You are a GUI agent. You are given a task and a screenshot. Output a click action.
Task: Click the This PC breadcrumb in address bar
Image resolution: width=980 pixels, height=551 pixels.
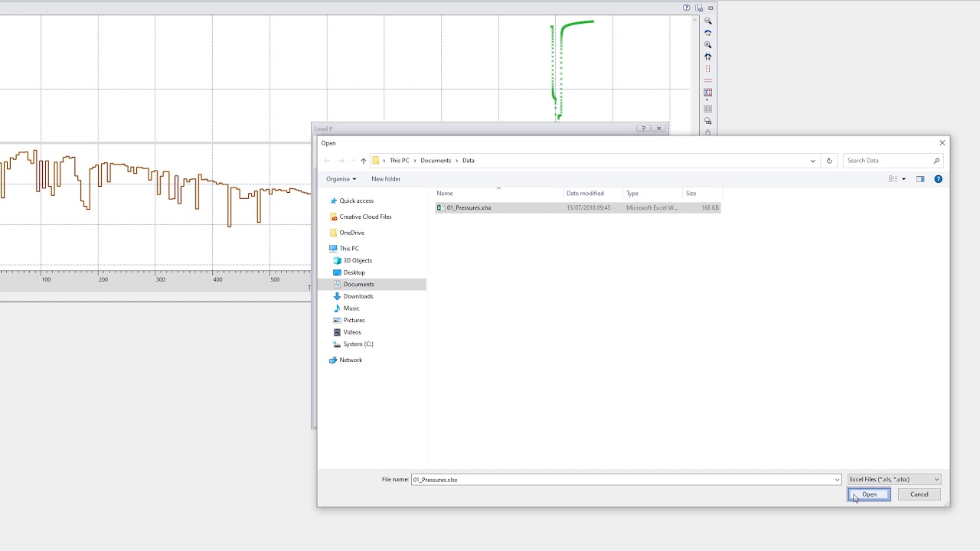(x=399, y=161)
